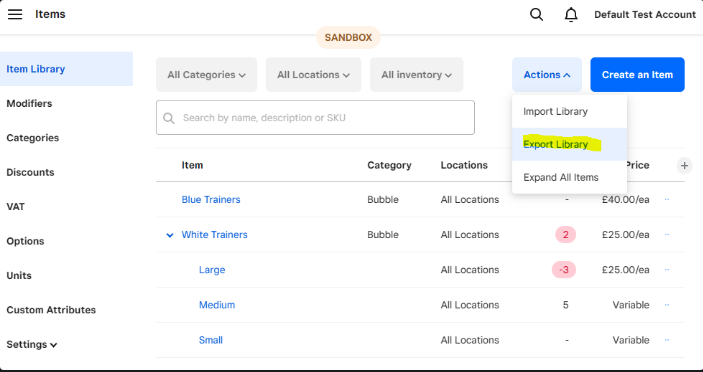
Task: Click the Create an Item button
Action: click(637, 75)
